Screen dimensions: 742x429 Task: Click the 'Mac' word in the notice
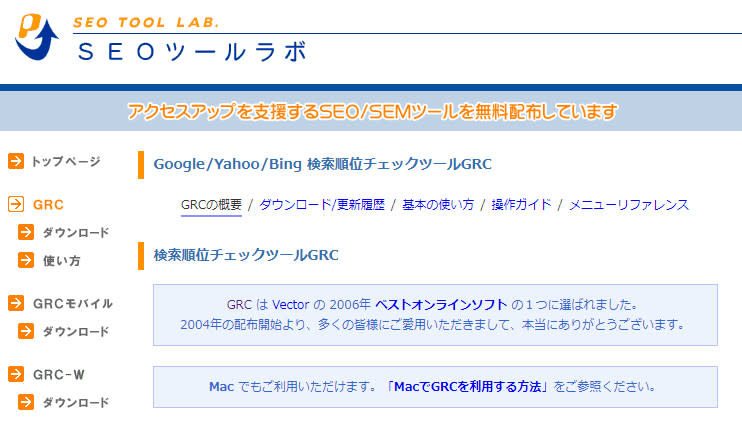click(221, 387)
